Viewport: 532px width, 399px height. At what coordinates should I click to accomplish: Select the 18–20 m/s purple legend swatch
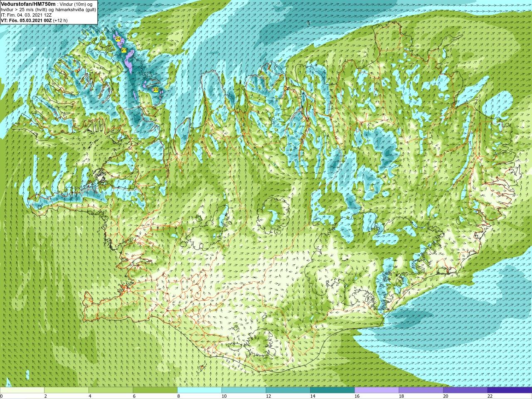[421, 390]
